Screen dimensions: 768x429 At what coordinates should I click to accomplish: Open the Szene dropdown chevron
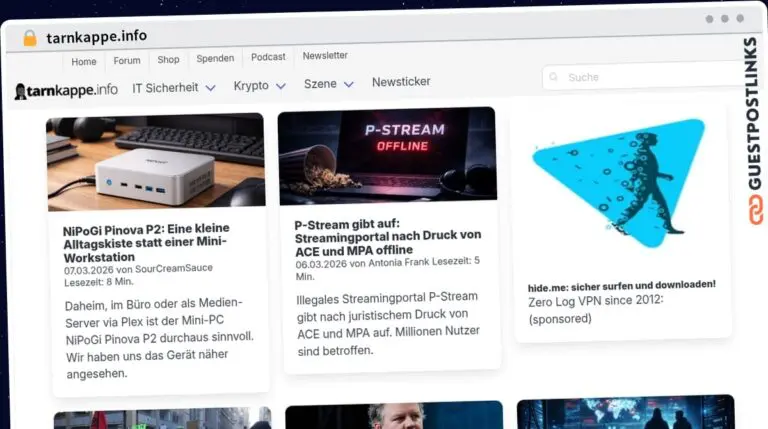pyautogui.click(x=348, y=84)
